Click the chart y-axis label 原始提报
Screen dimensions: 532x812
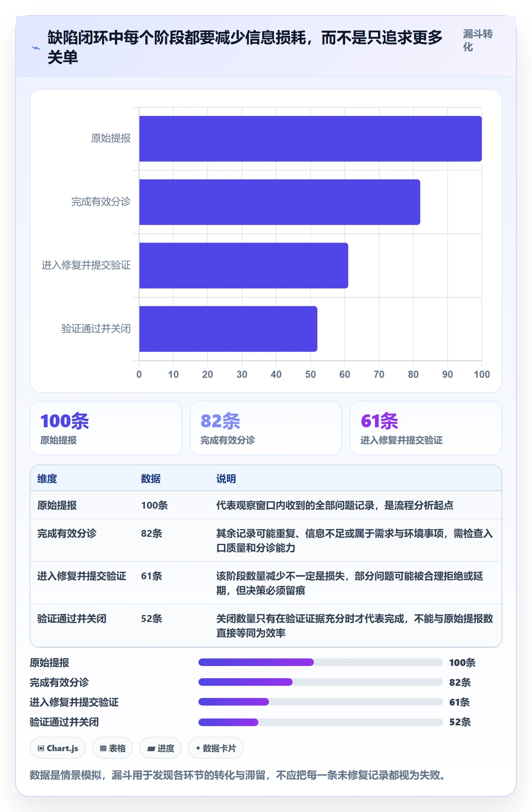pyautogui.click(x=111, y=138)
